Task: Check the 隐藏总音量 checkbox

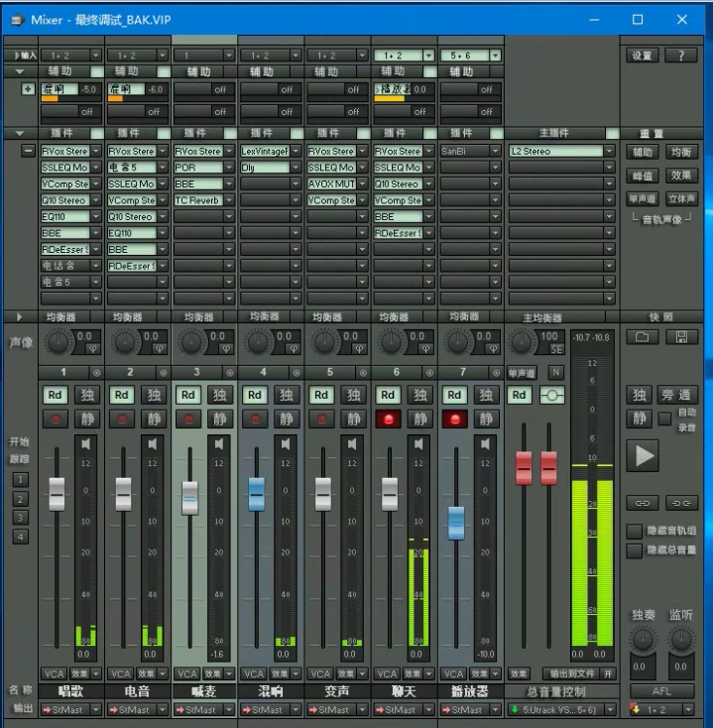Action: pyautogui.click(x=635, y=550)
